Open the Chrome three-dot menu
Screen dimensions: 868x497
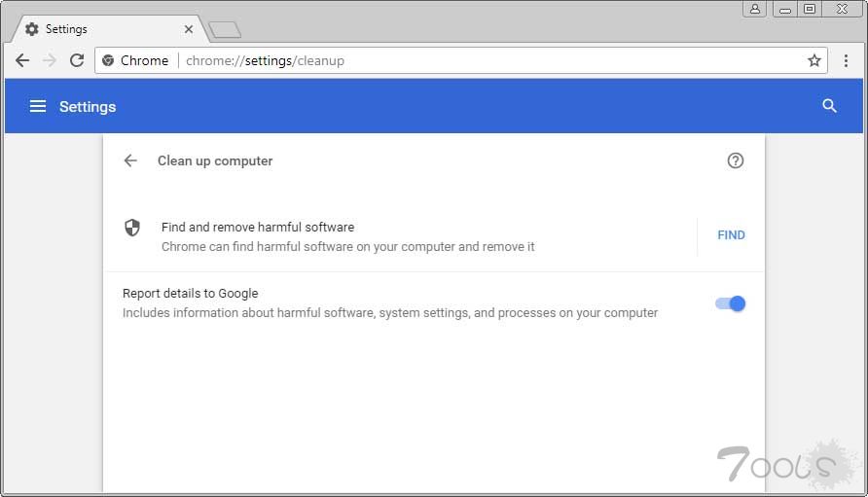pyautogui.click(x=847, y=60)
